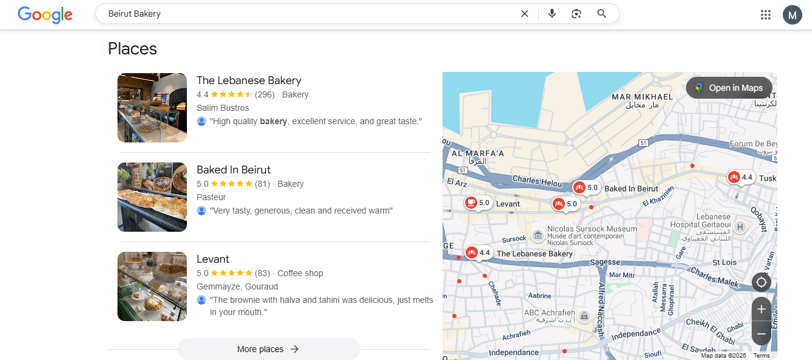Click the Places heading

(132, 49)
